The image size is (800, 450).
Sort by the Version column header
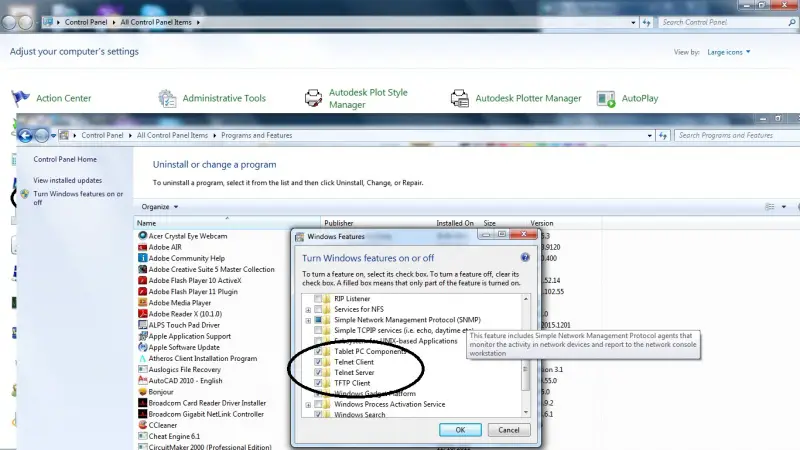[564, 223]
